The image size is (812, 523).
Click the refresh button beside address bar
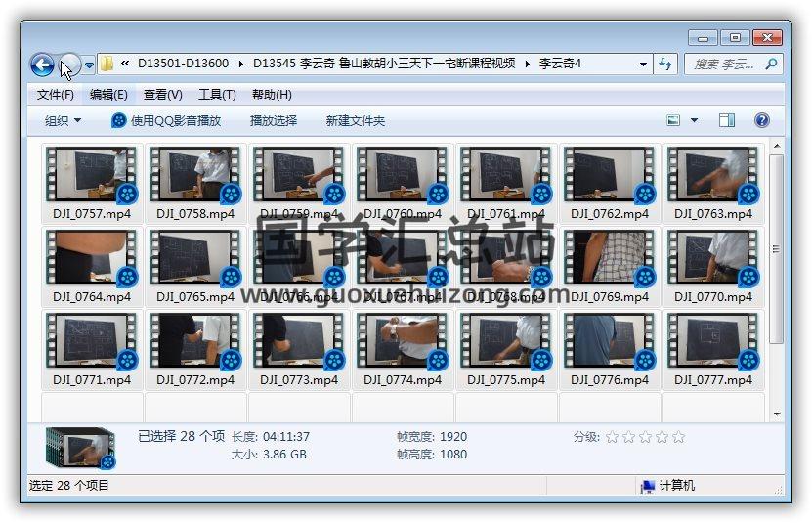[x=666, y=65]
